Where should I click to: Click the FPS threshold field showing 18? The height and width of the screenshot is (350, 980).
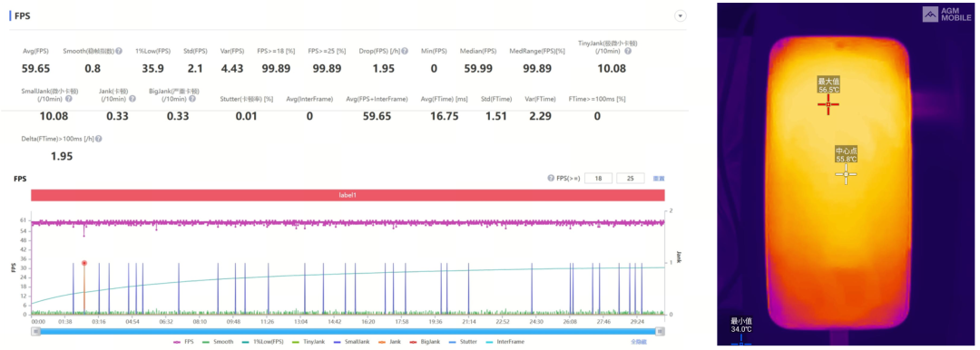click(598, 179)
